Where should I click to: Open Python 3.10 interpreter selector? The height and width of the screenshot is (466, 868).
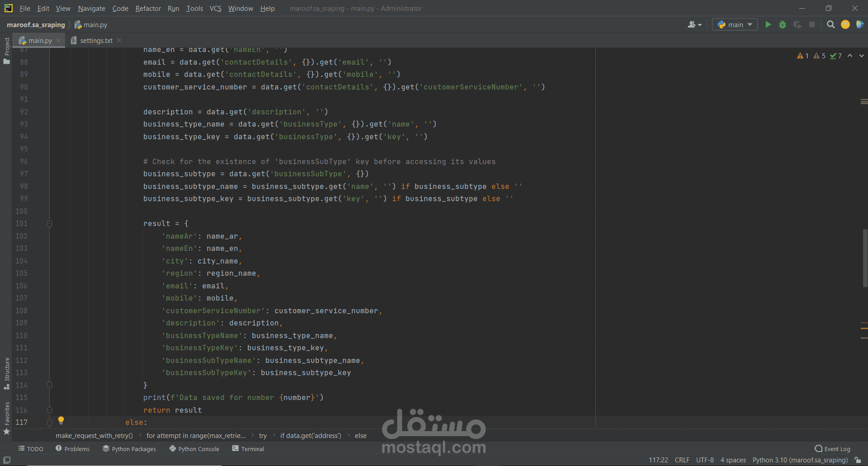tap(800, 460)
